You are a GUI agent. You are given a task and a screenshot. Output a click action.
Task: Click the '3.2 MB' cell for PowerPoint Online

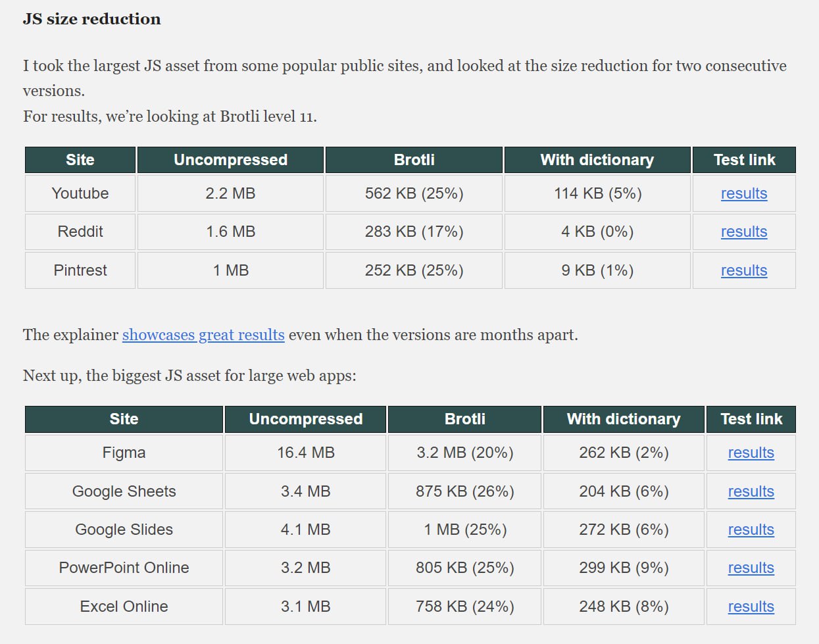coord(306,568)
